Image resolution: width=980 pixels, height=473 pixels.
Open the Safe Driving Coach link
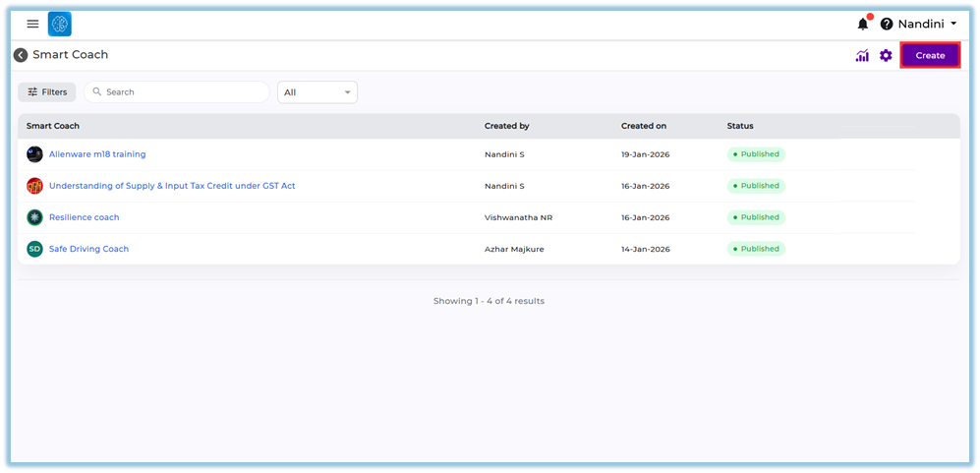tap(88, 249)
